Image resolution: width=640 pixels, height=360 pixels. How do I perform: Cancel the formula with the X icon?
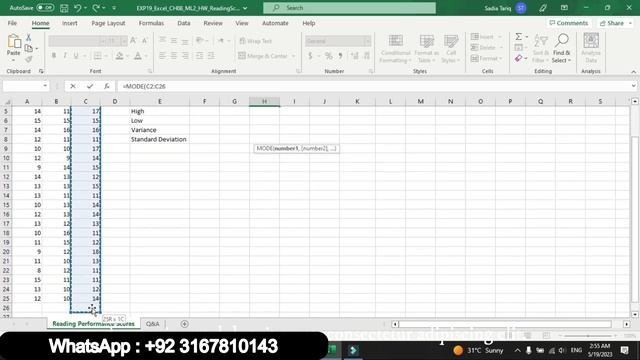click(x=73, y=86)
